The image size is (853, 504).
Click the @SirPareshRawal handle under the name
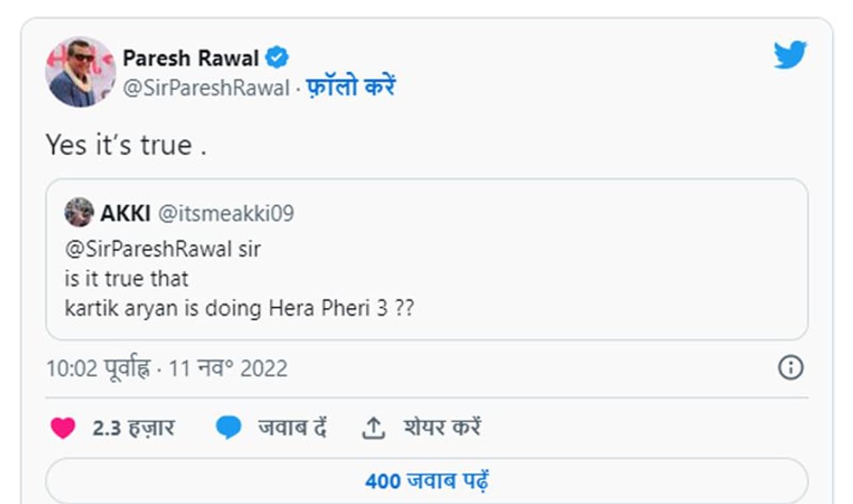pyautogui.click(x=206, y=88)
